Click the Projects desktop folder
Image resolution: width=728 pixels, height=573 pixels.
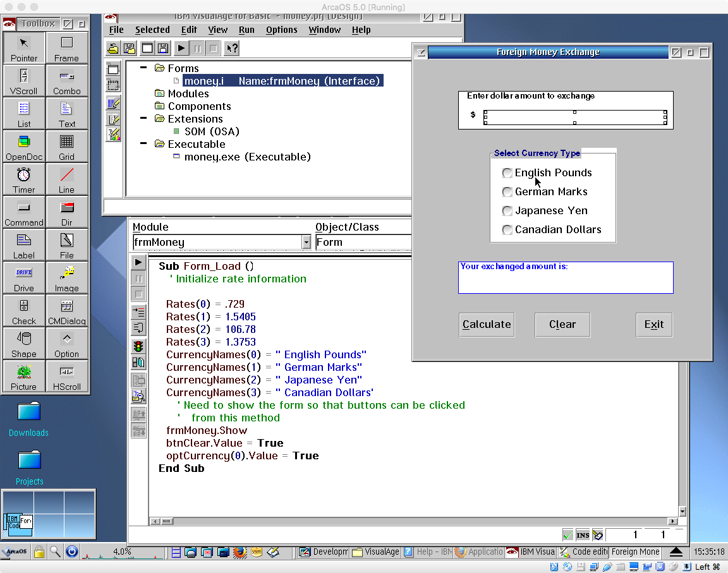pyautogui.click(x=29, y=468)
